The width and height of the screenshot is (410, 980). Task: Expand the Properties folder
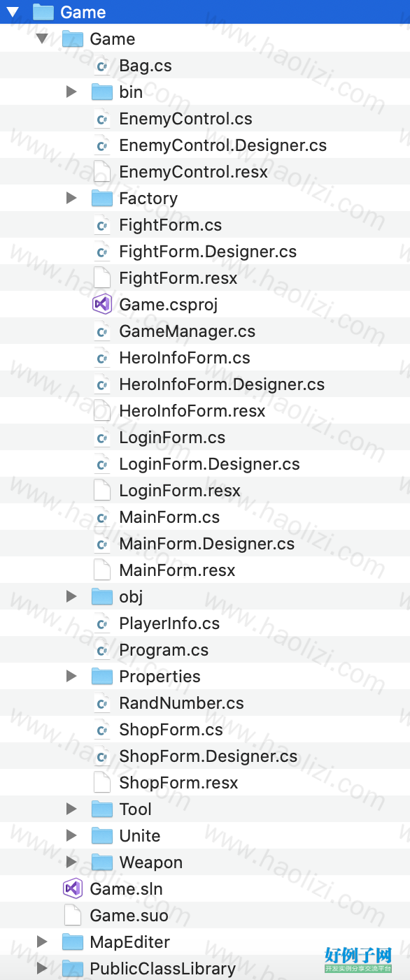pos(71,676)
